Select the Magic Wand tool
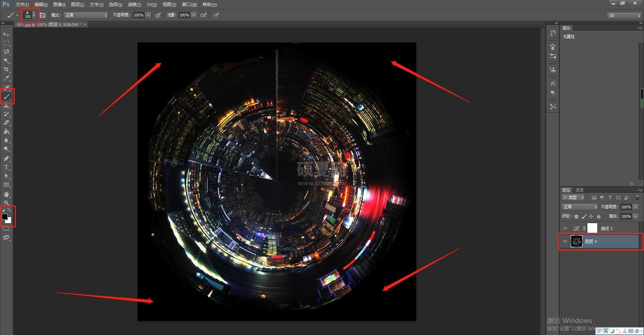644x335 pixels. [x=6, y=61]
